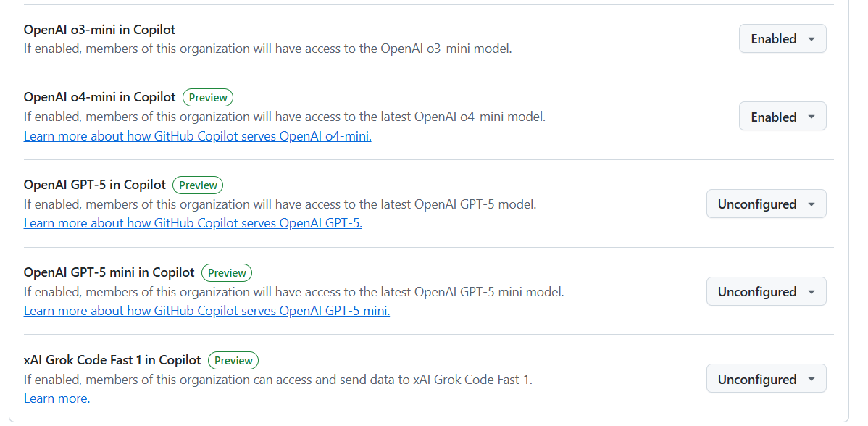Follow the link about Copilot serving OpenAI GPT-5

tap(193, 223)
